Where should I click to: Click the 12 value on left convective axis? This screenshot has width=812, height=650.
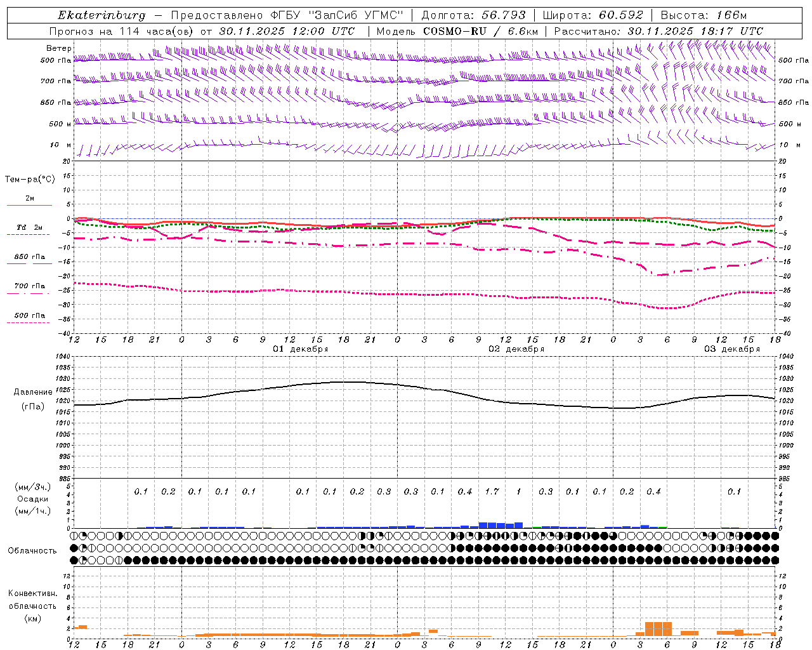click(x=68, y=576)
